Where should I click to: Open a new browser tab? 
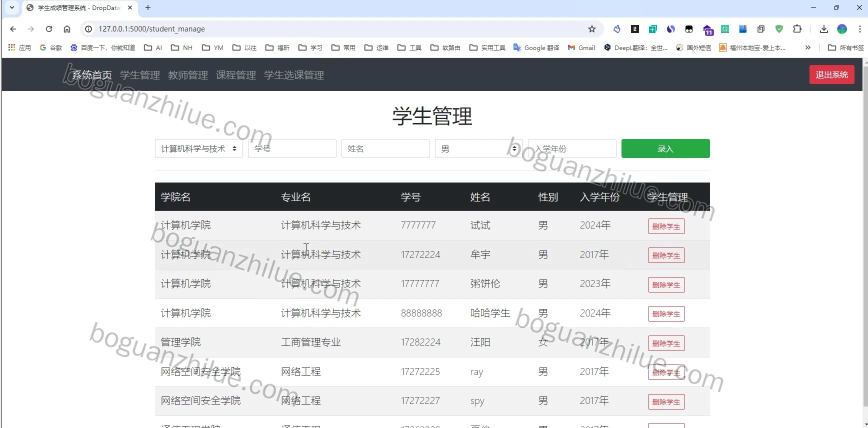[148, 7]
